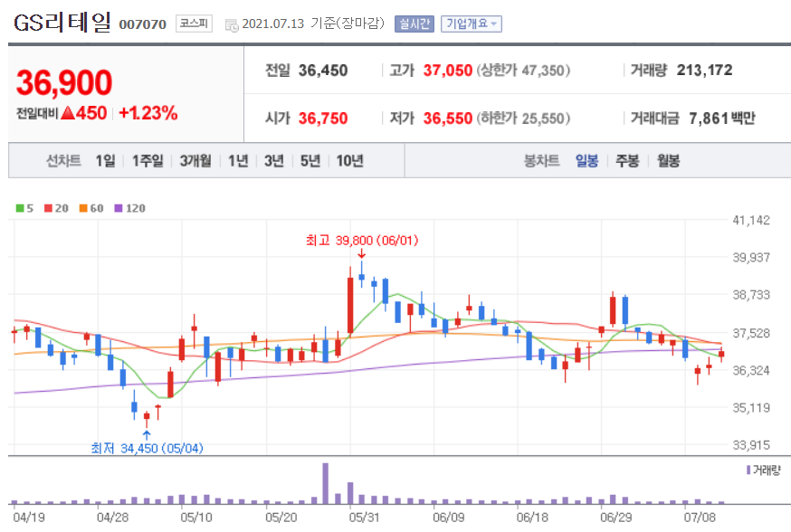Click the 33,915 price axis label
Image resolution: width=791 pixels, height=532 pixels.
point(751,445)
